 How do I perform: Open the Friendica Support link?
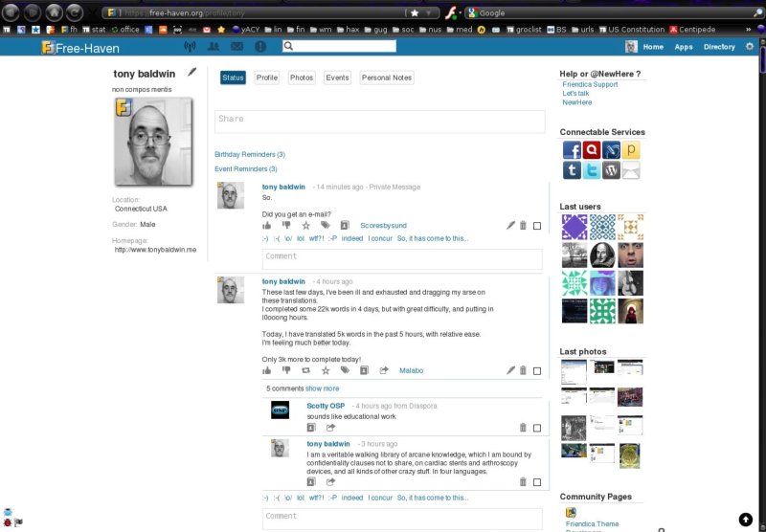coord(590,85)
